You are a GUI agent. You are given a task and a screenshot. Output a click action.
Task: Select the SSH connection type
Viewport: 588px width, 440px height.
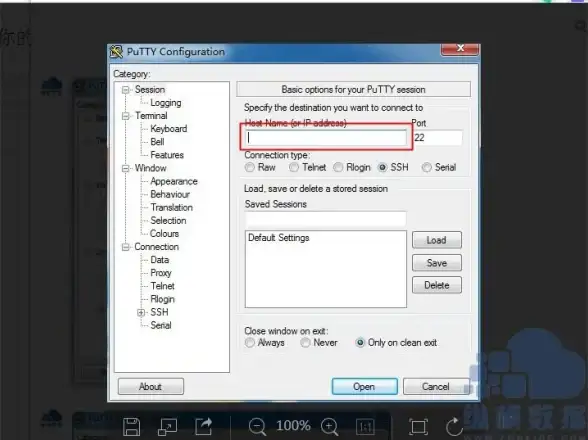(382, 167)
